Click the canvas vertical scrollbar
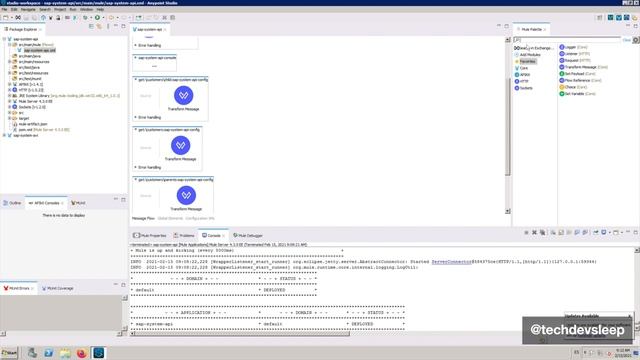The width and height of the screenshot is (640, 360). 508,126
